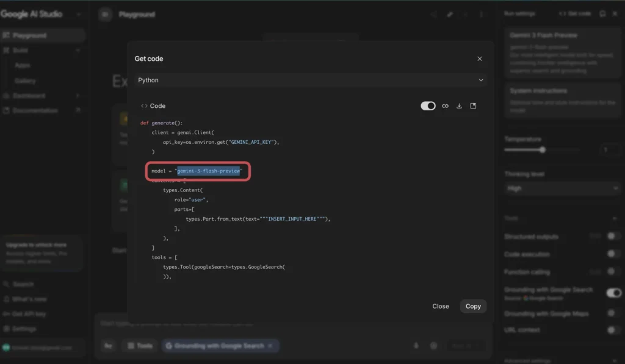
Task: Click the Tools button below prompt
Action: click(140, 346)
